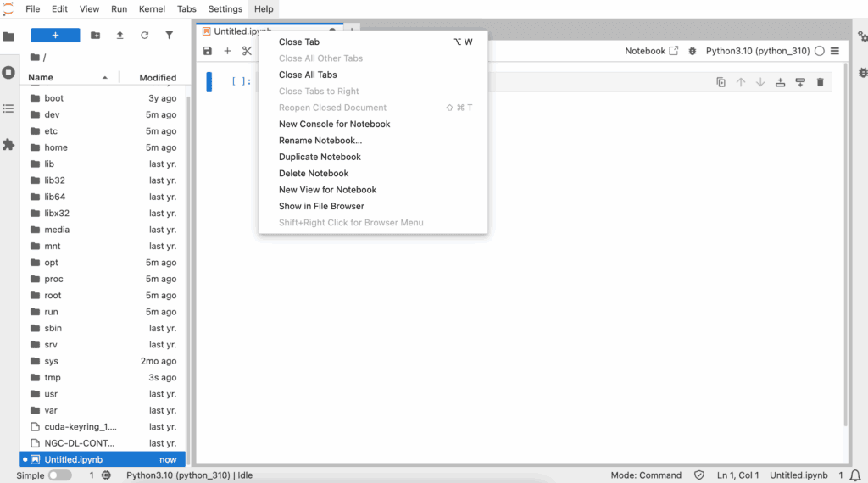This screenshot has width=868, height=483.
Task: Sort files by the Modified column
Action: point(158,78)
